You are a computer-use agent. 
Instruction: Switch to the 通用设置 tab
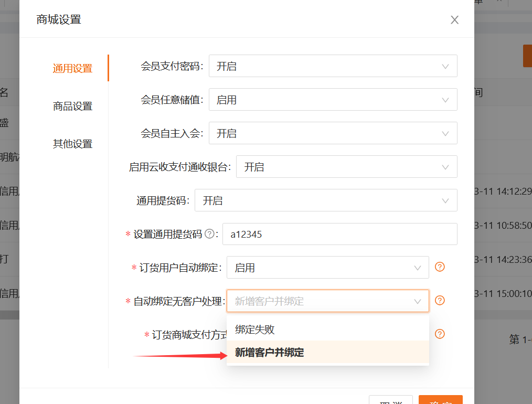(x=72, y=68)
